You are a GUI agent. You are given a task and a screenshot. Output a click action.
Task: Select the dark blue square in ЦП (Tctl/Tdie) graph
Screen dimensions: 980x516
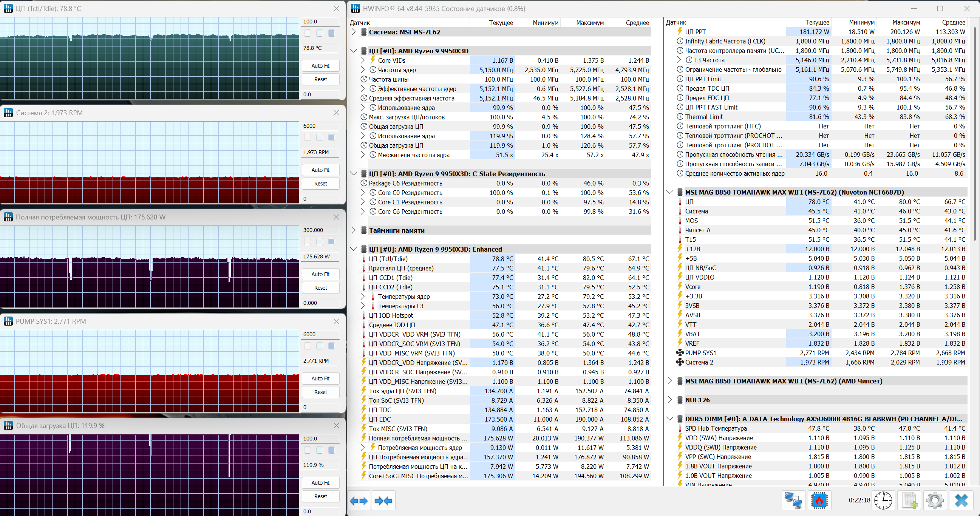[x=332, y=34]
